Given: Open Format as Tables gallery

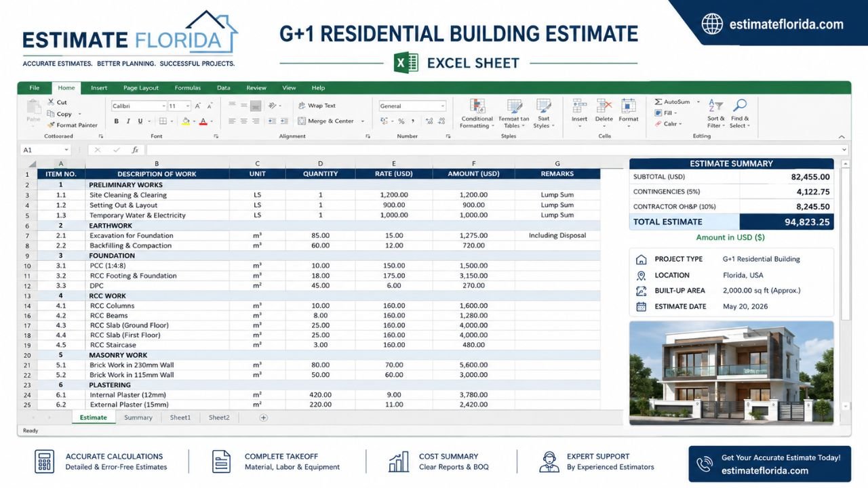Looking at the screenshot, I should (x=514, y=113).
